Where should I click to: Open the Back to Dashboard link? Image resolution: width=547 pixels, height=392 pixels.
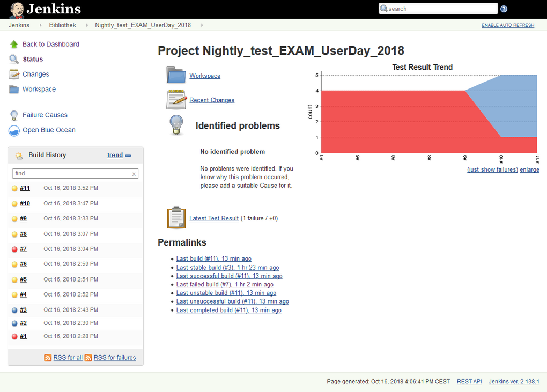pyautogui.click(x=50, y=45)
